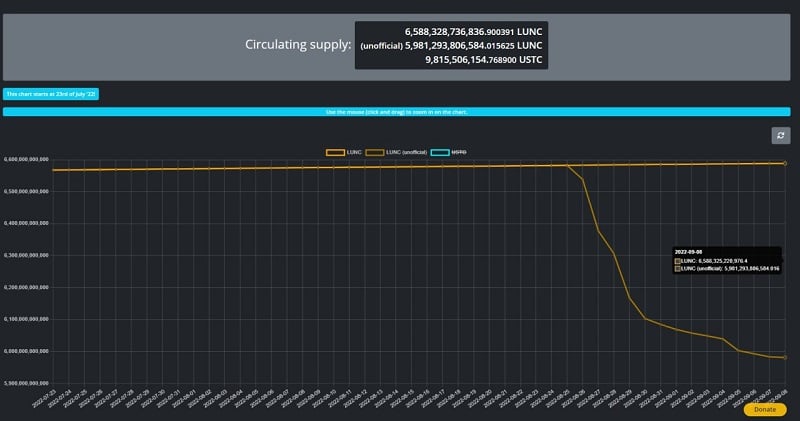The height and width of the screenshot is (421, 800).
Task: Select the unofficial LUNC point at 2022-09-08
Action: coord(785,358)
